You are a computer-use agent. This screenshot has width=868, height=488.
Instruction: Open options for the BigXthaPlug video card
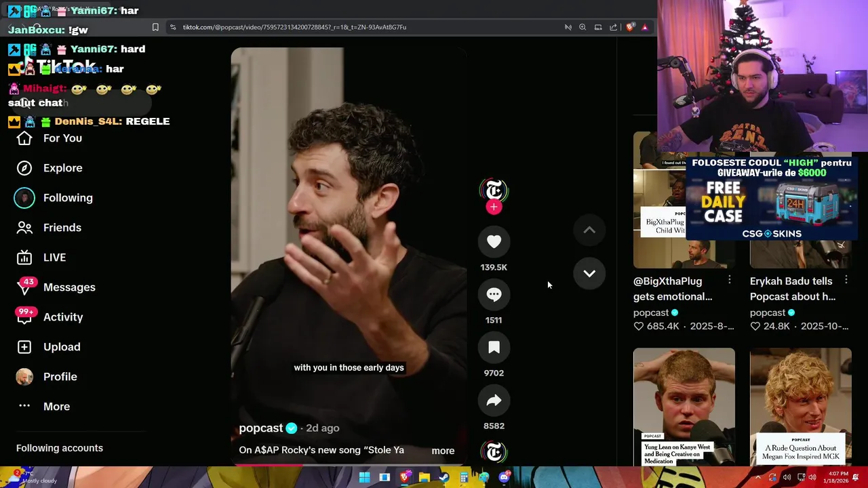tap(730, 280)
